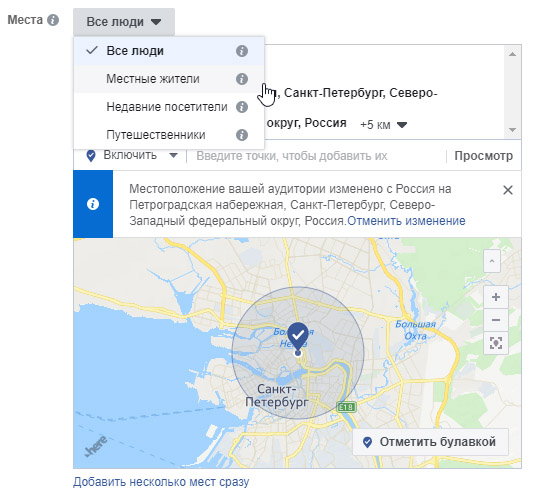Select Все люди menu option
The height and width of the screenshot is (495, 535).
pyautogui.click(x=169, y=51)
